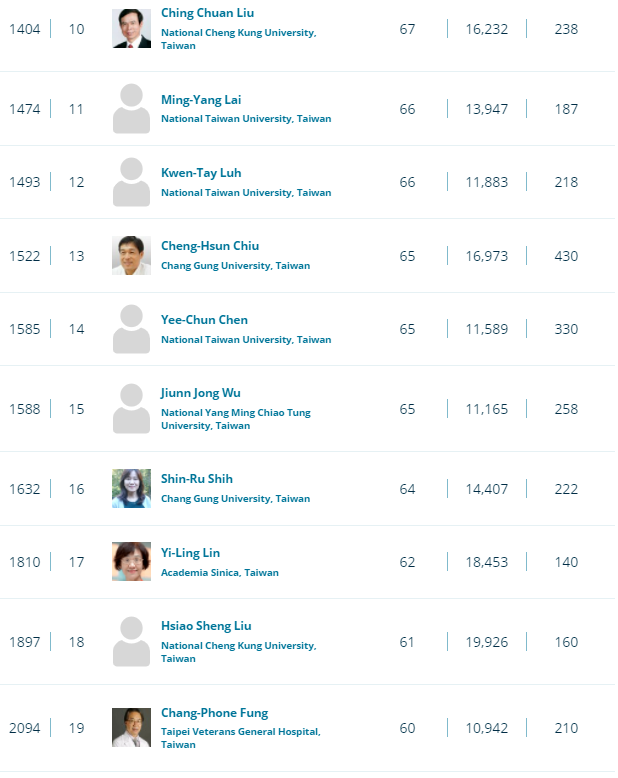The width and height of the screenshot is (618, 778).
Task: Open the Ching Chuan Liu name link
Action: tap(207, 13)
